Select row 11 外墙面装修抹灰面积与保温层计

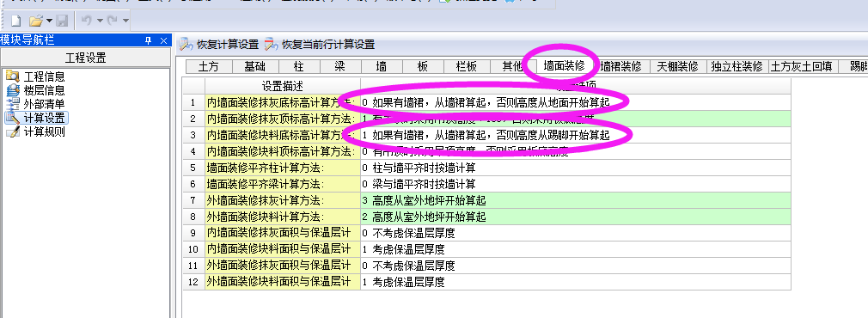tap(283, 266)
